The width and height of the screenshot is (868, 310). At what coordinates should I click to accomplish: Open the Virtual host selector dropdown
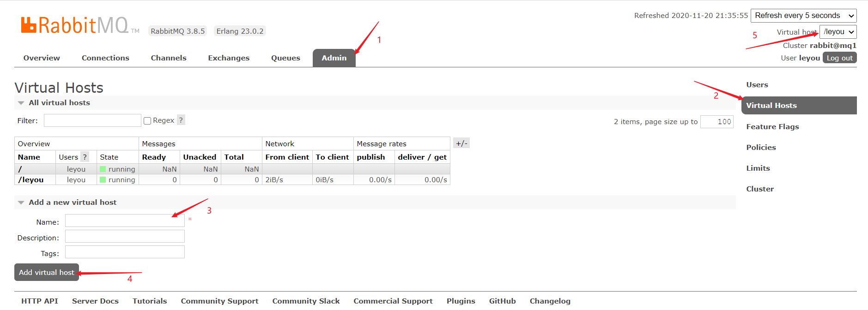pyautogui.click(x=838, y=32)
